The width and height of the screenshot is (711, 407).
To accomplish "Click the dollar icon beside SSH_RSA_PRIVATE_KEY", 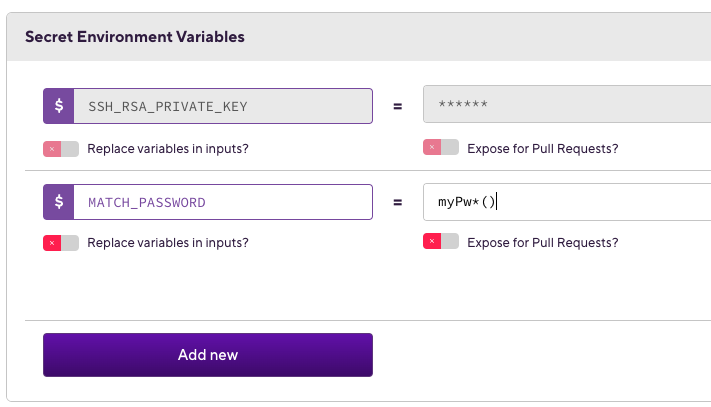I will click(x=58, y=106).
